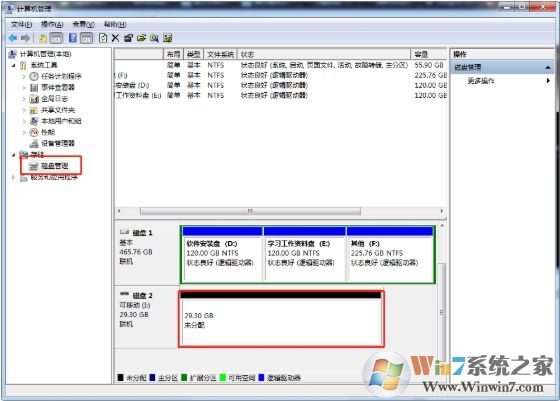
Task: Click the 磁盘 2 removable disk label
Action: [142, 295]
